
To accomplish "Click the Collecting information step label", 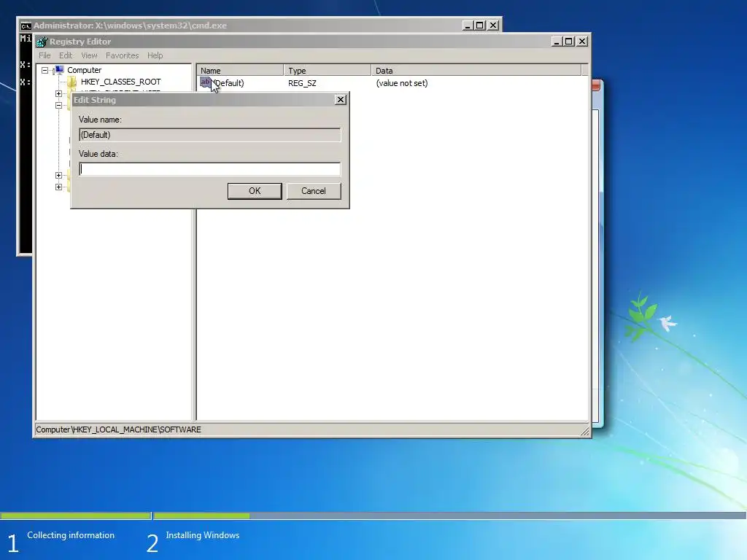I will coord(71,535).
